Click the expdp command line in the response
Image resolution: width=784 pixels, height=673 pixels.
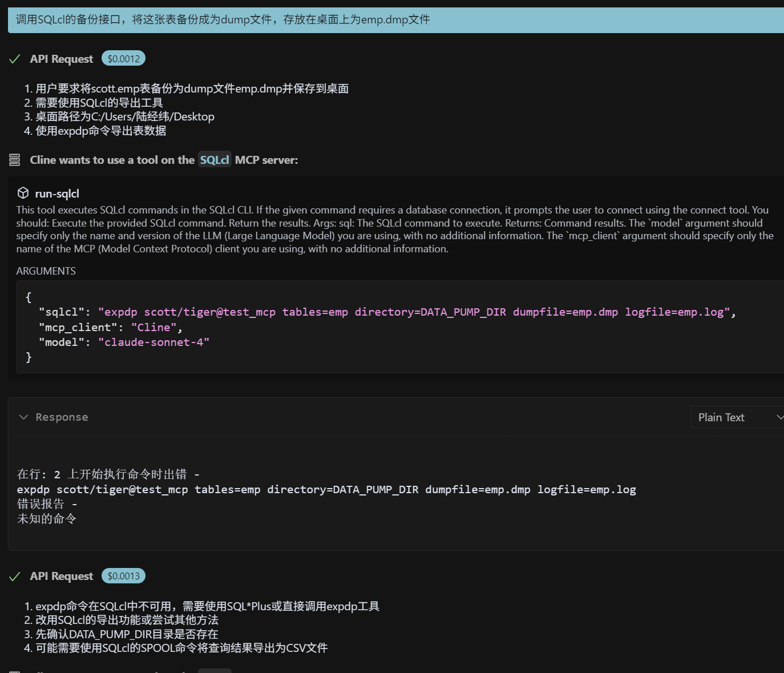click(x=326, y=490)
